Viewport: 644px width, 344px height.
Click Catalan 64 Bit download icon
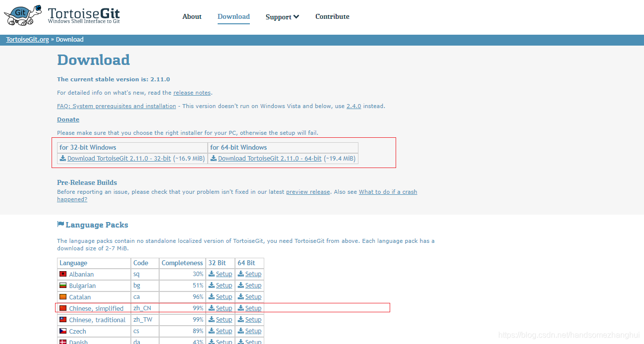pyautogui.click(x=241, y=297)
